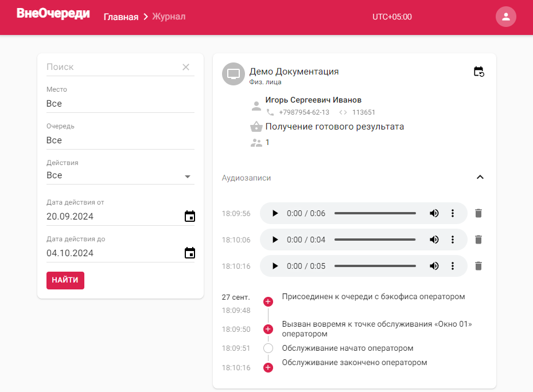
Task: Click the ВнеОчереди logo
Action: coord(53,14)
